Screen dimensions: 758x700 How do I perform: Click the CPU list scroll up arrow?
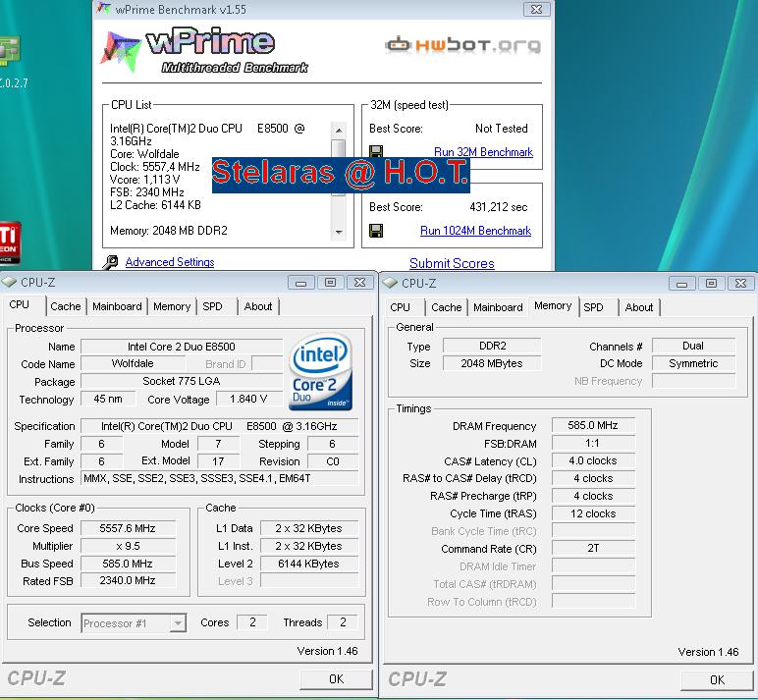[339, 130]
